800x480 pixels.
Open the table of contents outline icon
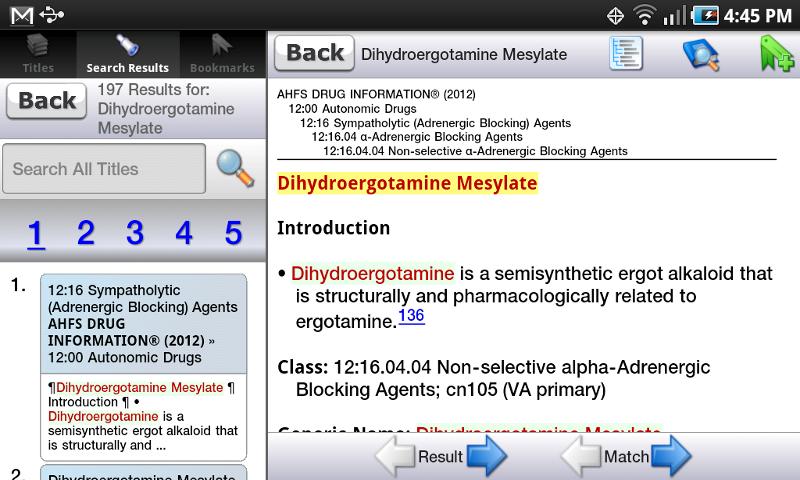point(626,54)
